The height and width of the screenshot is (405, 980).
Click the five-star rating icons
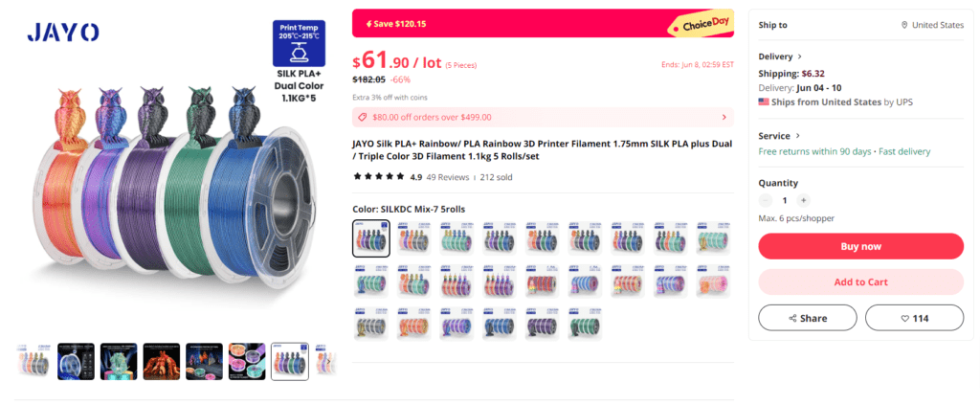pyautogui.click(x=379, y=177)
